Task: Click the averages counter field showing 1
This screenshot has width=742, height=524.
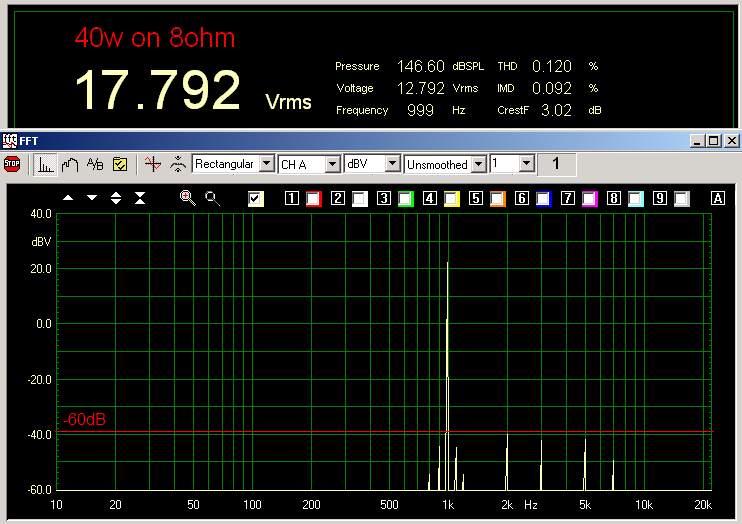Action: point(556,164)
